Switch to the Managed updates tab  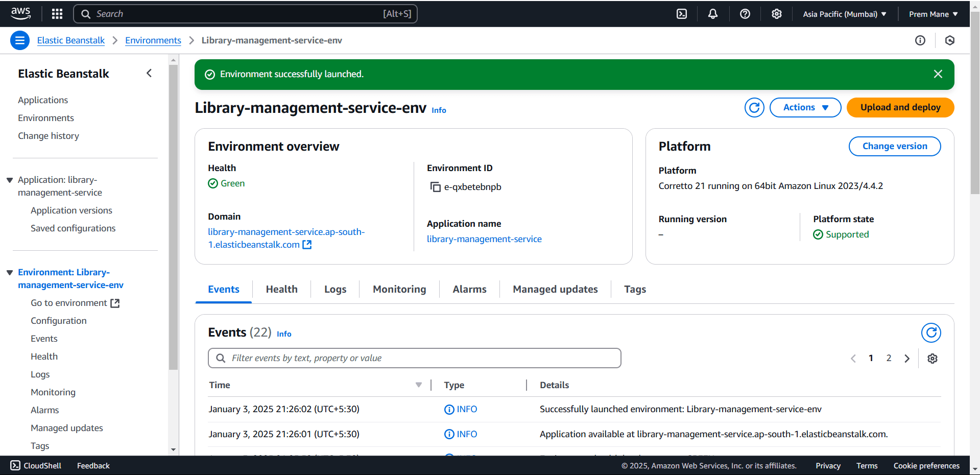pyautogui.click(x=555, y=289)
